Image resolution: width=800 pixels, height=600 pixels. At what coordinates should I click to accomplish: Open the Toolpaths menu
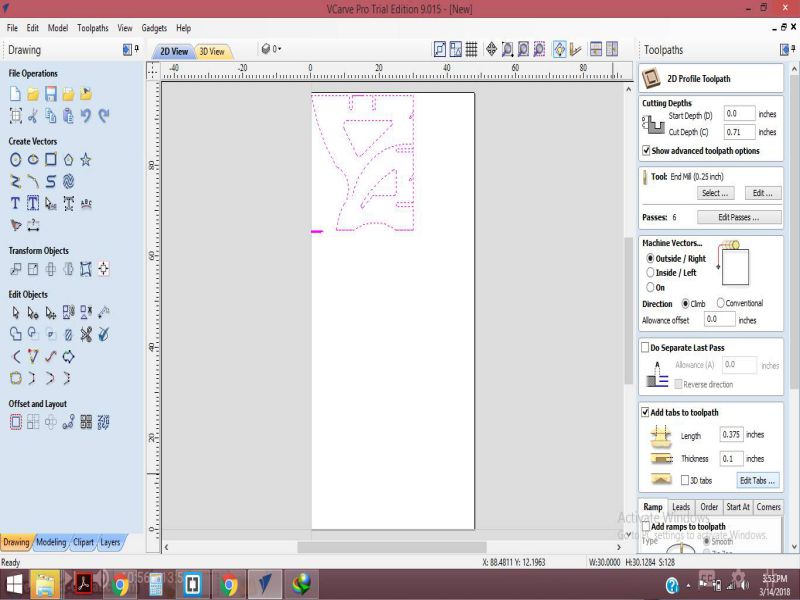click(93, 28)
